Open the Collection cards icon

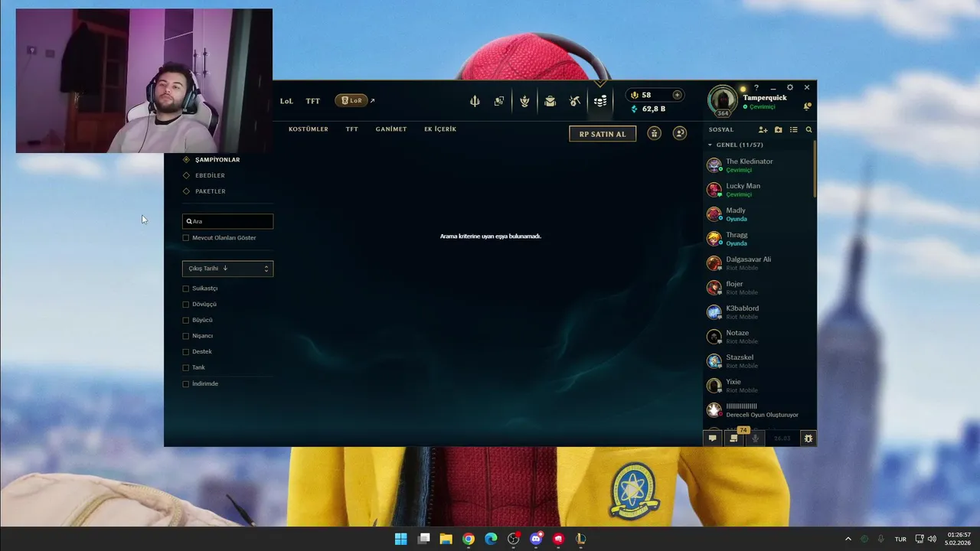click(x=499, y=101)
